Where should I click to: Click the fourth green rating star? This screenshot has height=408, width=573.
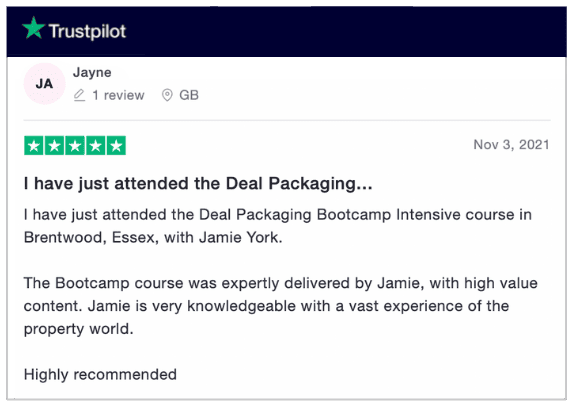96,146
